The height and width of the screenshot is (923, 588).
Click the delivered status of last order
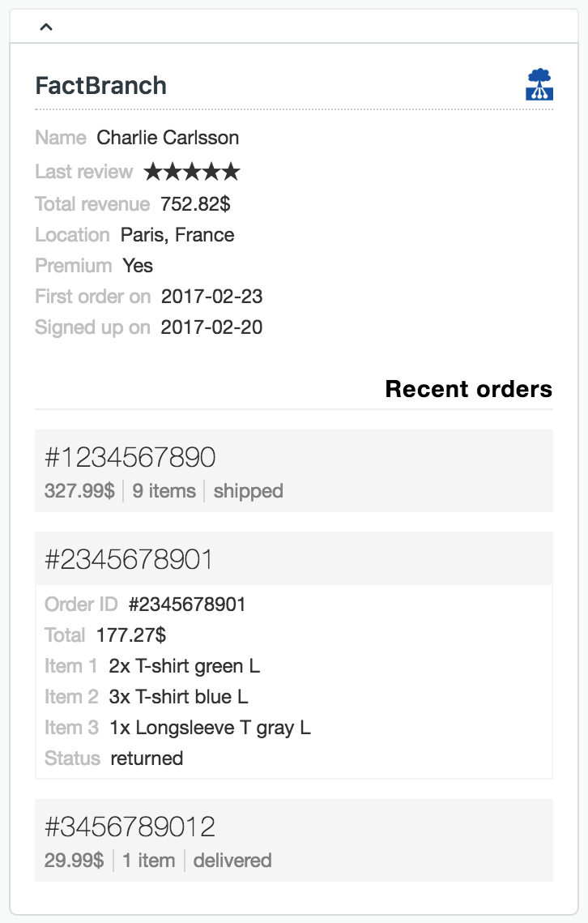point(232,861)
